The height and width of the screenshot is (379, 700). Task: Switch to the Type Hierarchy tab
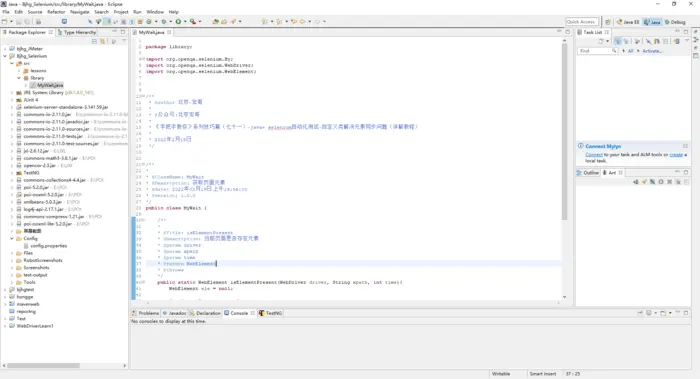pos(77,32)
